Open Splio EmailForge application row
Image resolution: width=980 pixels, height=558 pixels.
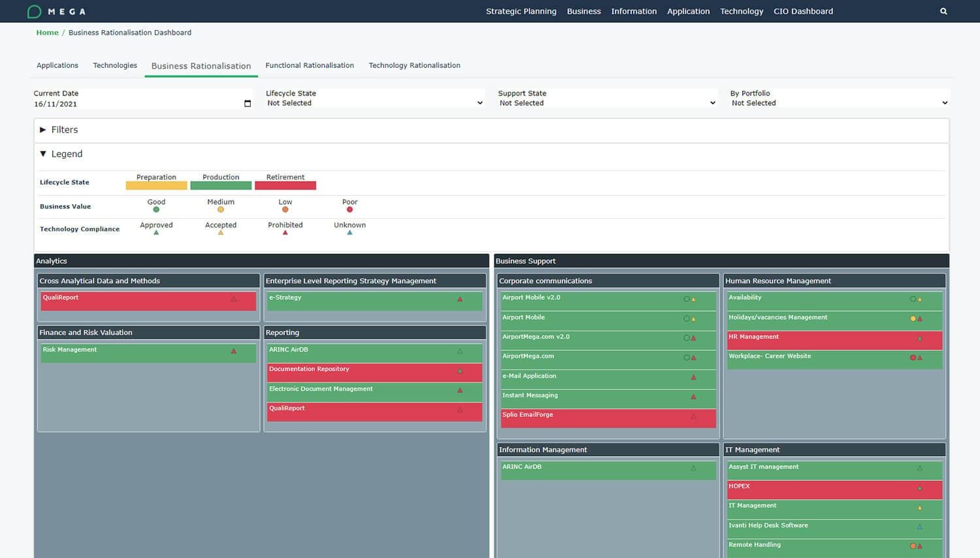[608, 418]
